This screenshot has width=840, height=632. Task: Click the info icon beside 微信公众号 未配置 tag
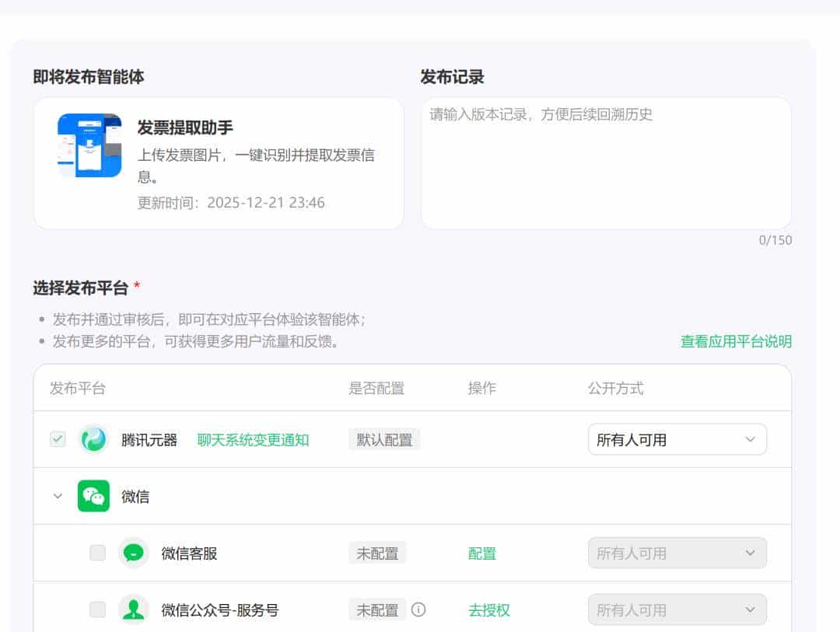(418, 609)
